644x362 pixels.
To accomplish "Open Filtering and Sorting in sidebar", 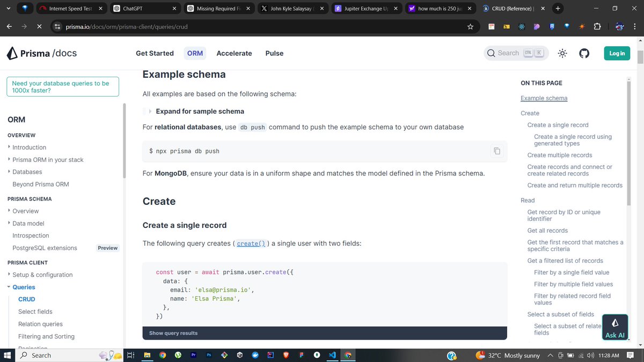I will pyautogui.click(x=46, y=336).
